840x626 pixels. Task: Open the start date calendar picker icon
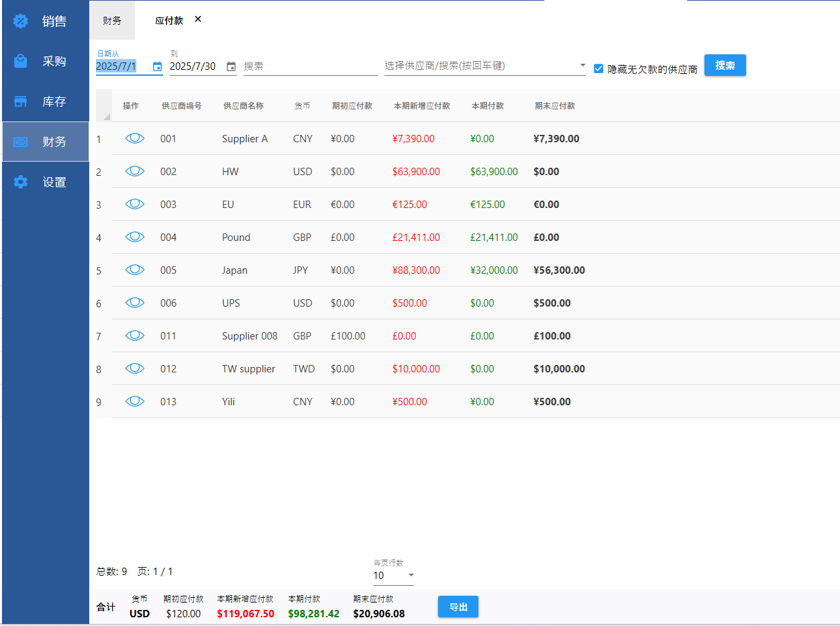pyautogui.click(x=157, y=66)
